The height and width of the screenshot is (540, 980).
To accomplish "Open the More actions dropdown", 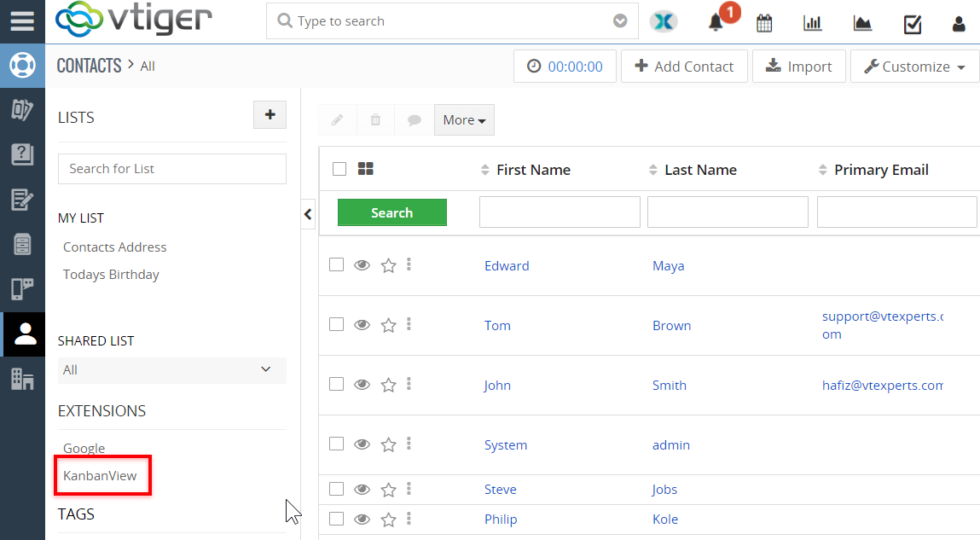I will click(464, 120).
